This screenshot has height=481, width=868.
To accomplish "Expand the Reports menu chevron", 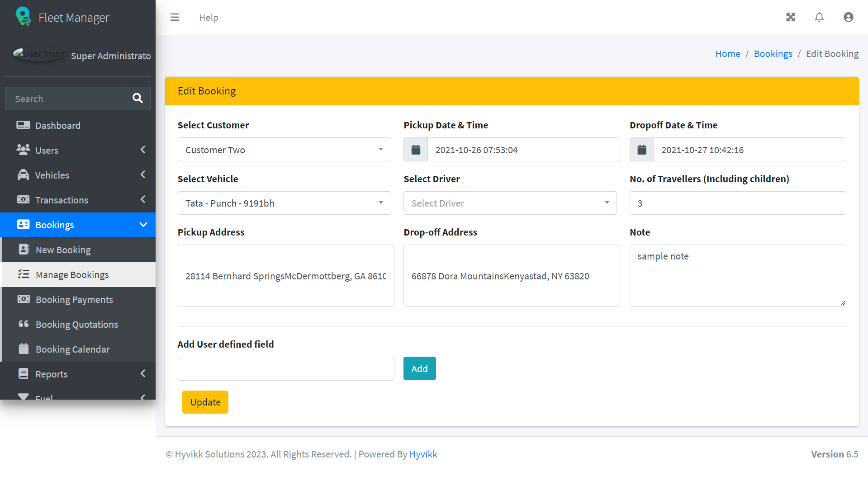I will click(143, 373).
